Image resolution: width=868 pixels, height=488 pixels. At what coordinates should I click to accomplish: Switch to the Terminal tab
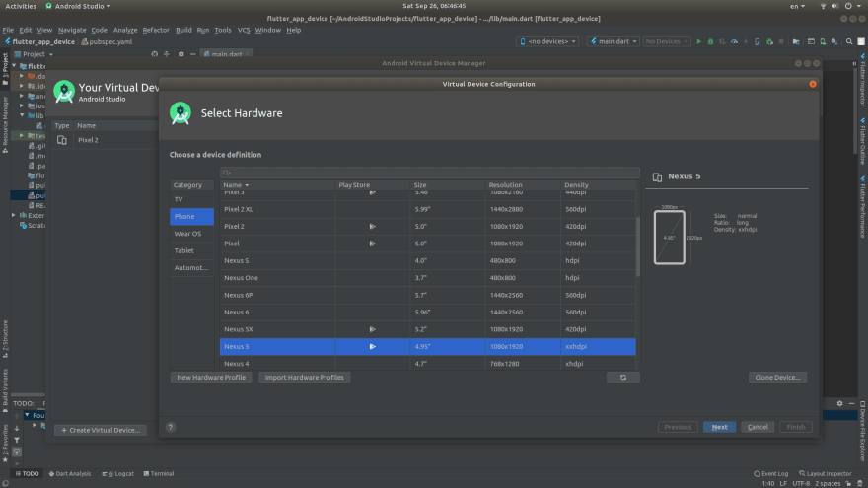coord(159,473)
